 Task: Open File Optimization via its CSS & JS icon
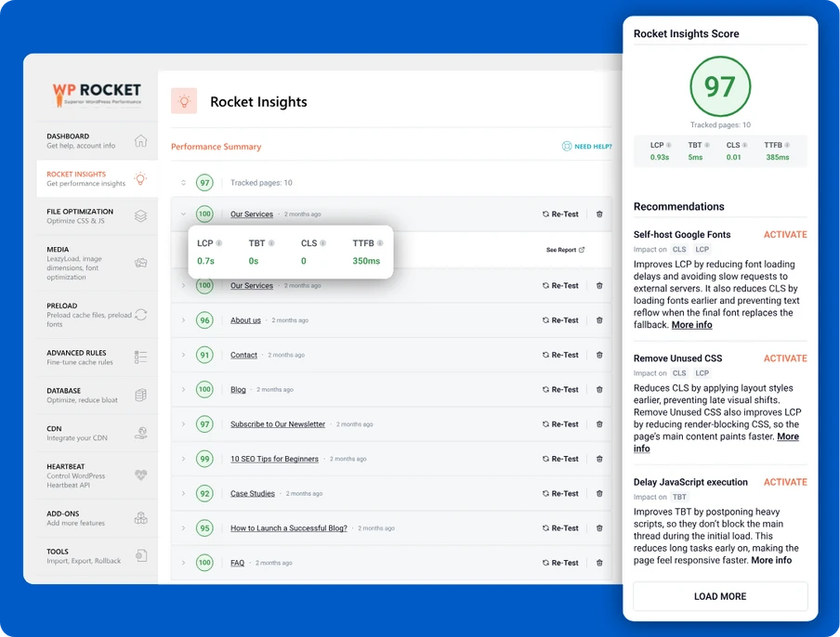coord(139,214)
